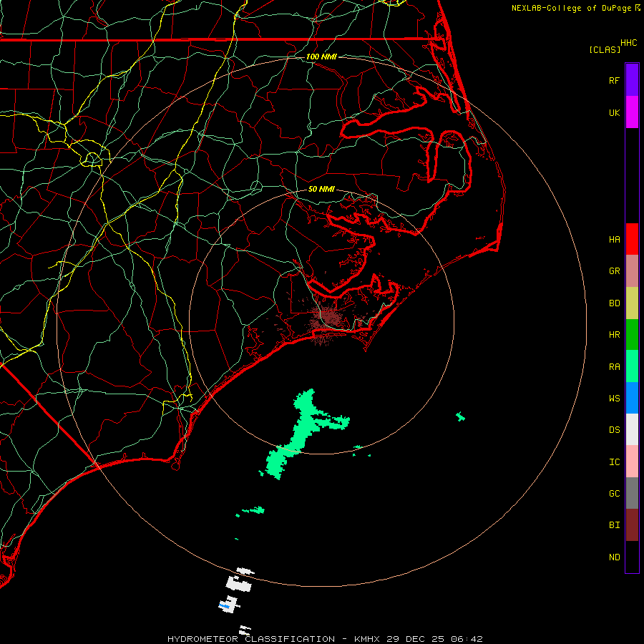Screen dimensions: 644x644
Task: Click the UK magenta legend swatch
Action: click(x=632, y=112)
